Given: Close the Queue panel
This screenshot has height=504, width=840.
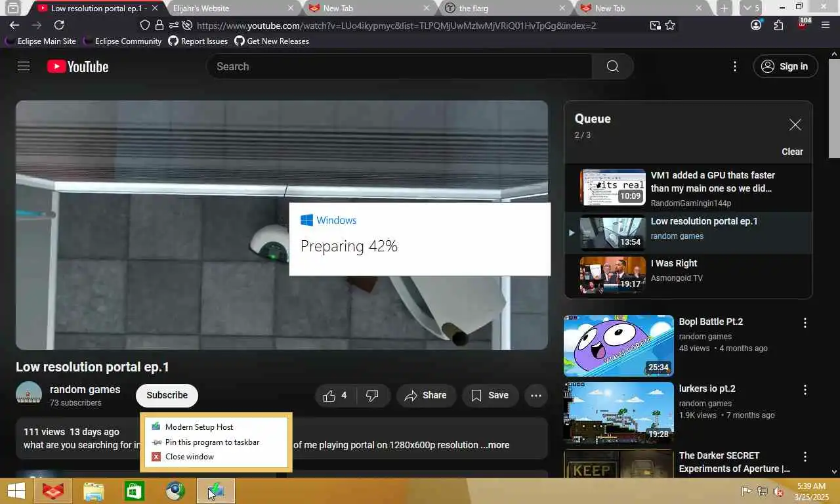Looking at the screenshot, I should (x=795, y=125).
